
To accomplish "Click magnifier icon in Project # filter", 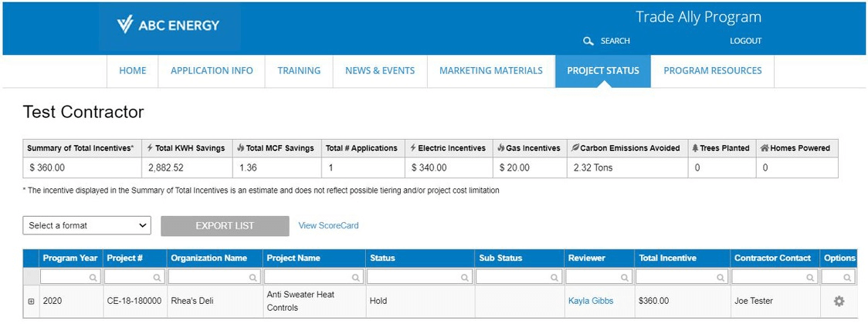I will (x=158, y=277).
